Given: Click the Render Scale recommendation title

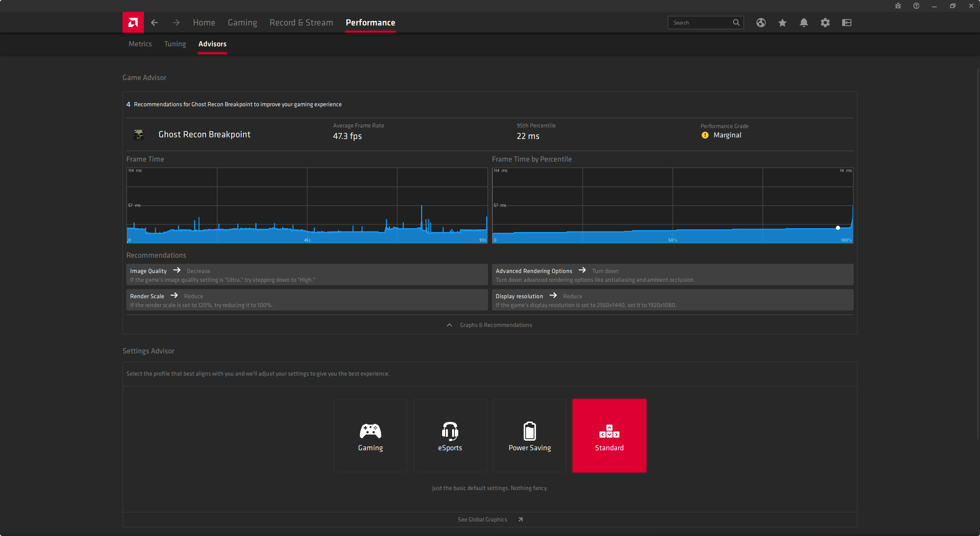Looking at the screenshot, I should pos(147,296).
